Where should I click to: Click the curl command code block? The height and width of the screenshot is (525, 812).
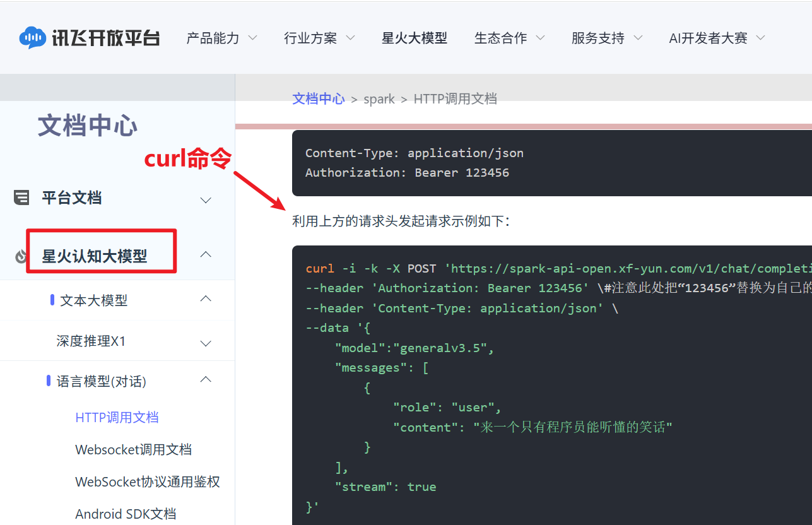(x=552, y=385)
